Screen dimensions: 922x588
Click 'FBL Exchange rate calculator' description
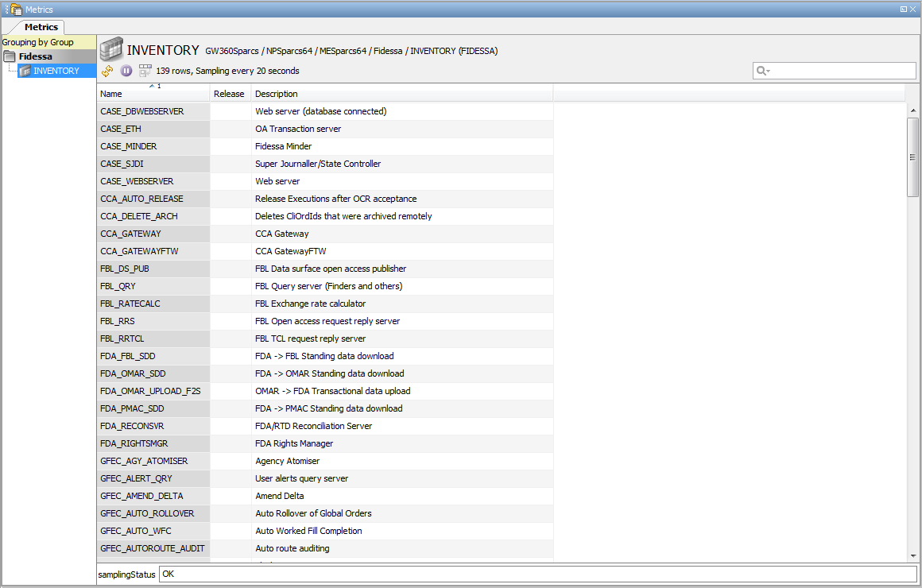coord(311,304)
